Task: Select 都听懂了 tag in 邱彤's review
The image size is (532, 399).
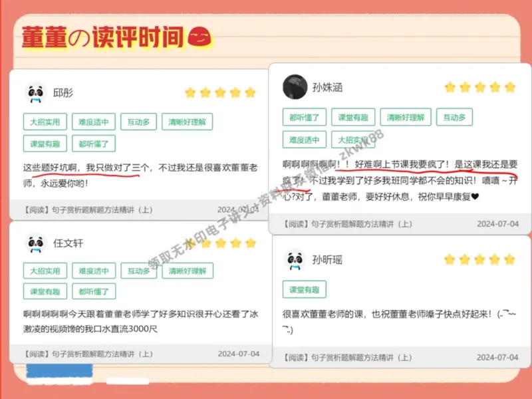Action: (x=94, y=144)
